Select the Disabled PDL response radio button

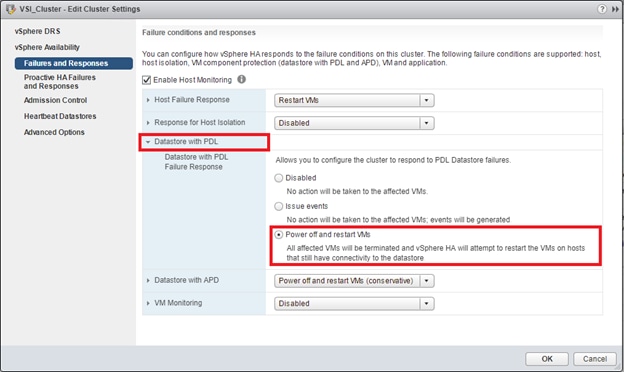[279, 178]
